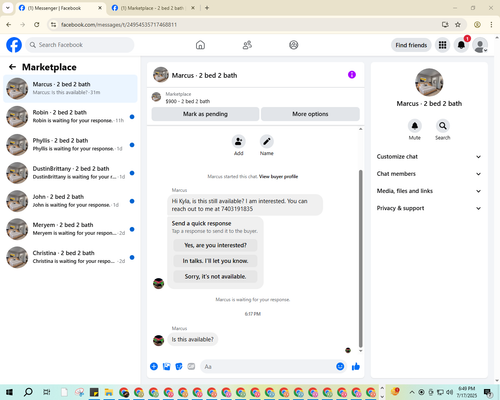500x400 pixels.
Task: Send quick reply 'Sorry, it's not available.'
Action: click(215, 276)
